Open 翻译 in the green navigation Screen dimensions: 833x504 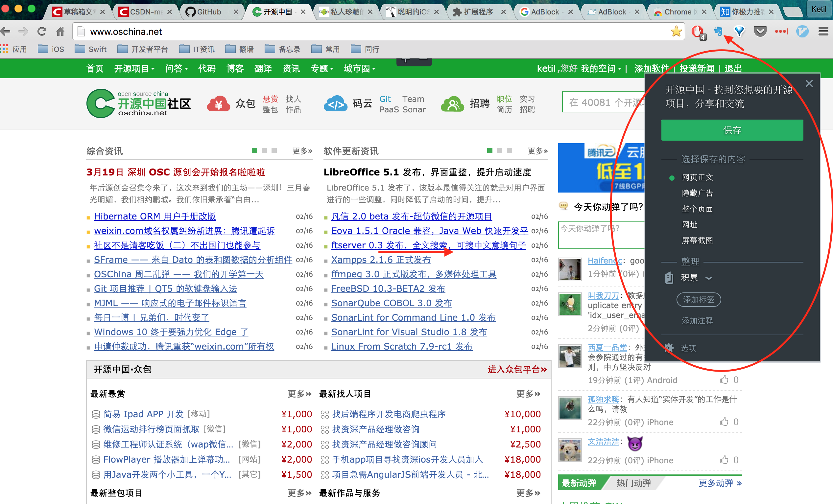(x=263, y=69)
